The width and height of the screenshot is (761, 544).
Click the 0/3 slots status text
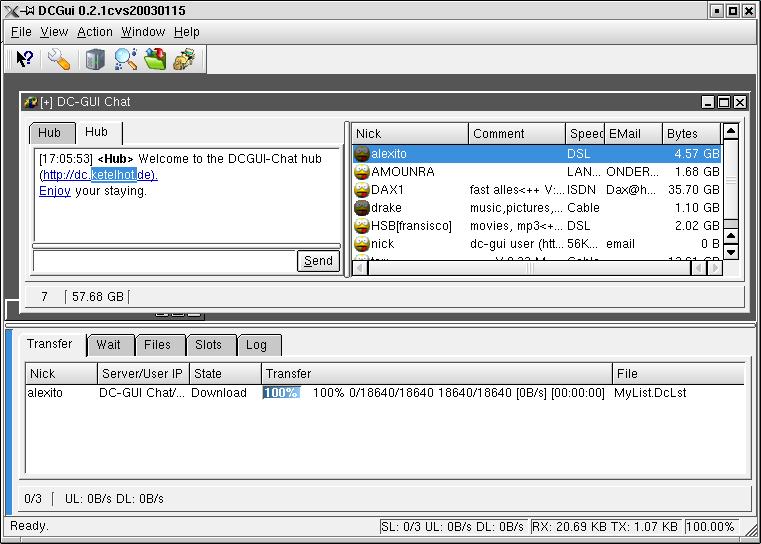tap(33, 499)
